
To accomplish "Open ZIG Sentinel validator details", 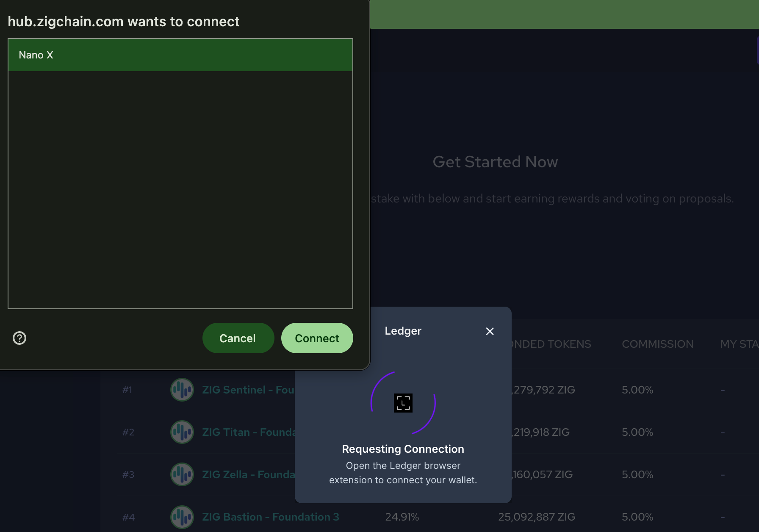I will click(248, 390).
